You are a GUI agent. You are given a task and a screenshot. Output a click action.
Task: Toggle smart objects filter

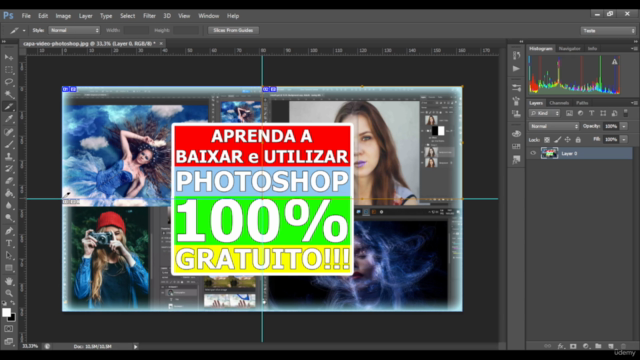click(x=614, y=113)
